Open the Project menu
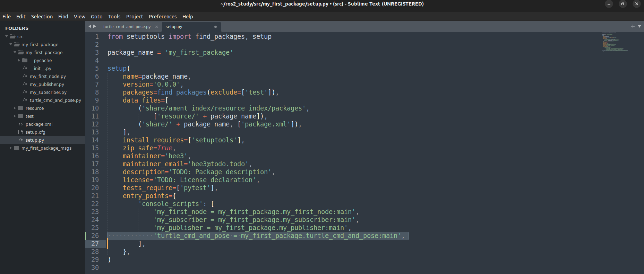Screen dimensions: 644x274 [135, 17]
